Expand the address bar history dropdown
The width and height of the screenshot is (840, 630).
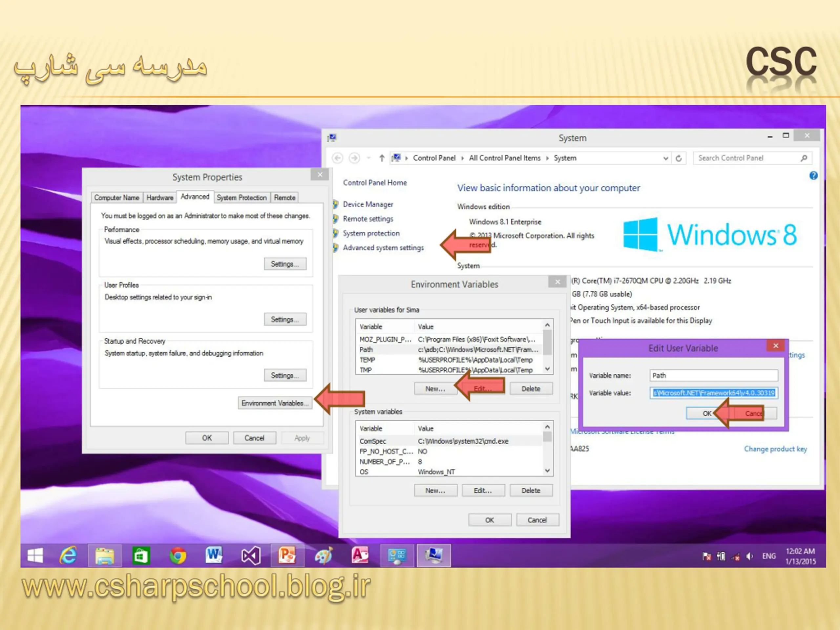pyautogui.click(x=665, y=158)
